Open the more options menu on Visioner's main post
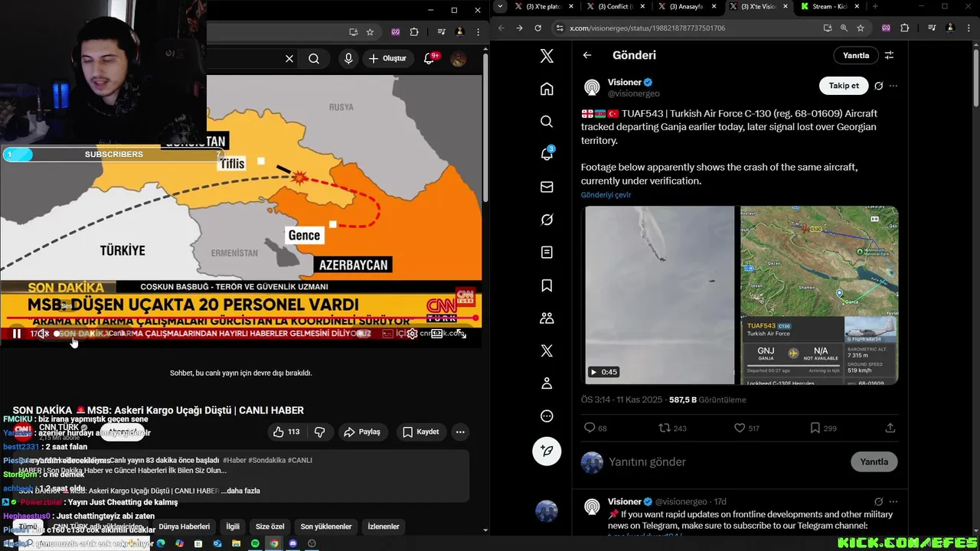The height and width of the screenshot is (551, 980). coord(893,86)
